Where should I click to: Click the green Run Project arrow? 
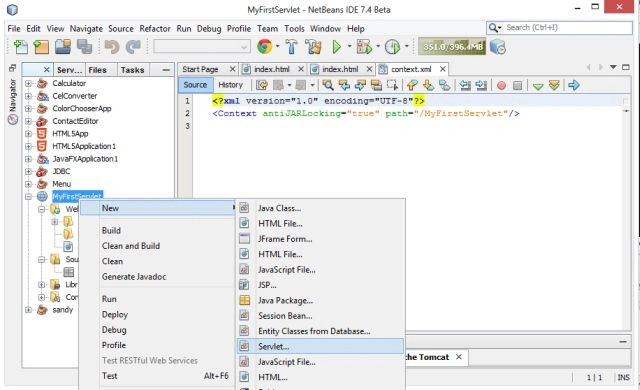[337, 47]
